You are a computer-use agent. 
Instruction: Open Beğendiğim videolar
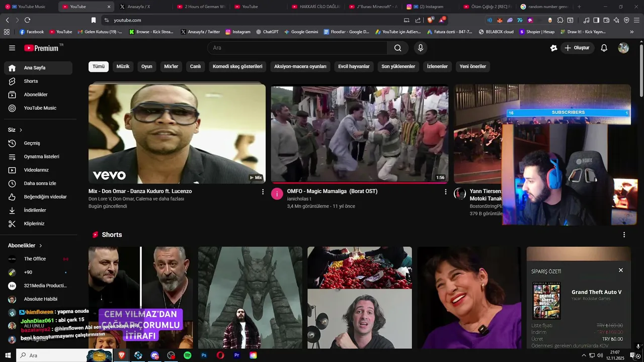[x=38, y=197]
